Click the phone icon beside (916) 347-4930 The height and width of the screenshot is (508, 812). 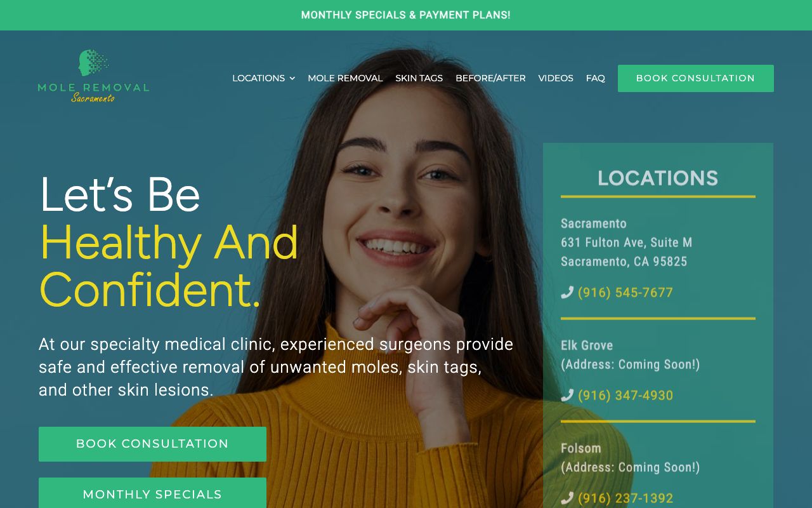tap(567, 395)
